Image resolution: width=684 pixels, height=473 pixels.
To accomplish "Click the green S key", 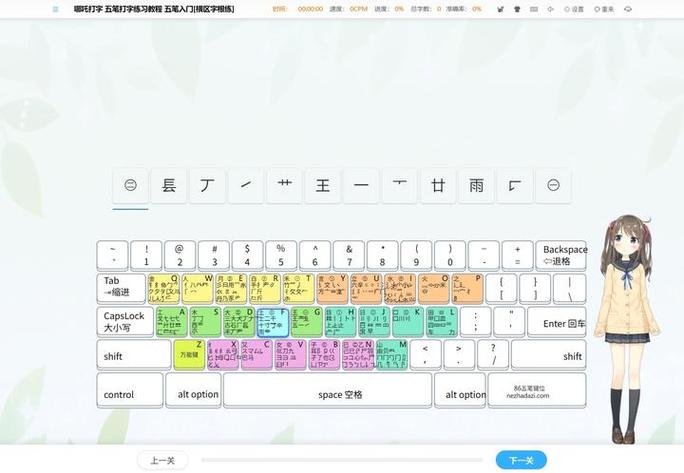I will click(x=205, y=322).
